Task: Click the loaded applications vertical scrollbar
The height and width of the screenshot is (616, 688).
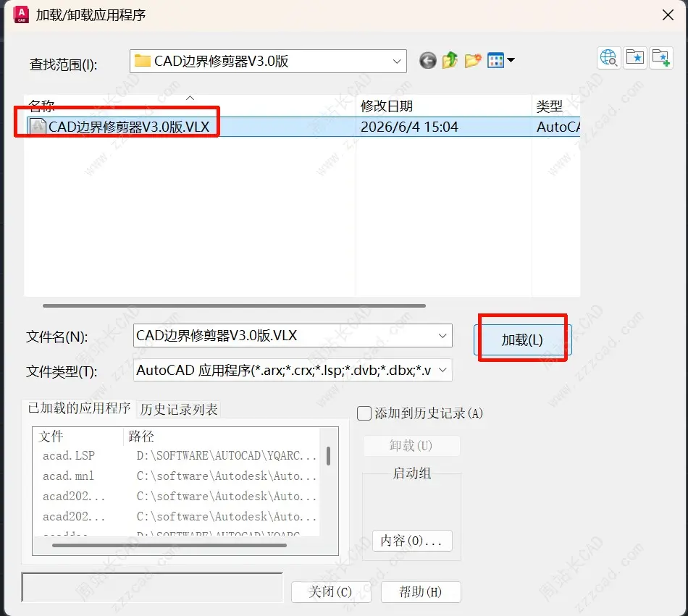Action: point(329,456)
